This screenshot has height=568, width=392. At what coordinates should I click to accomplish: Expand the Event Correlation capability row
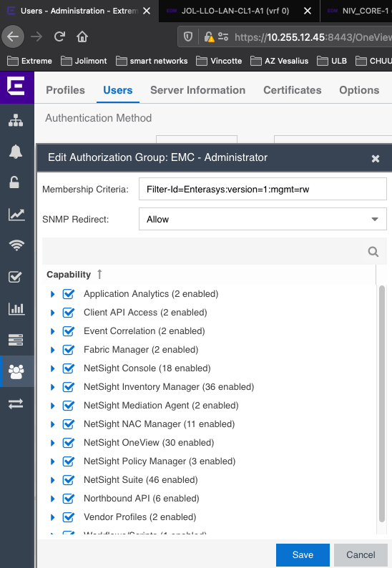tap(52, 331)
